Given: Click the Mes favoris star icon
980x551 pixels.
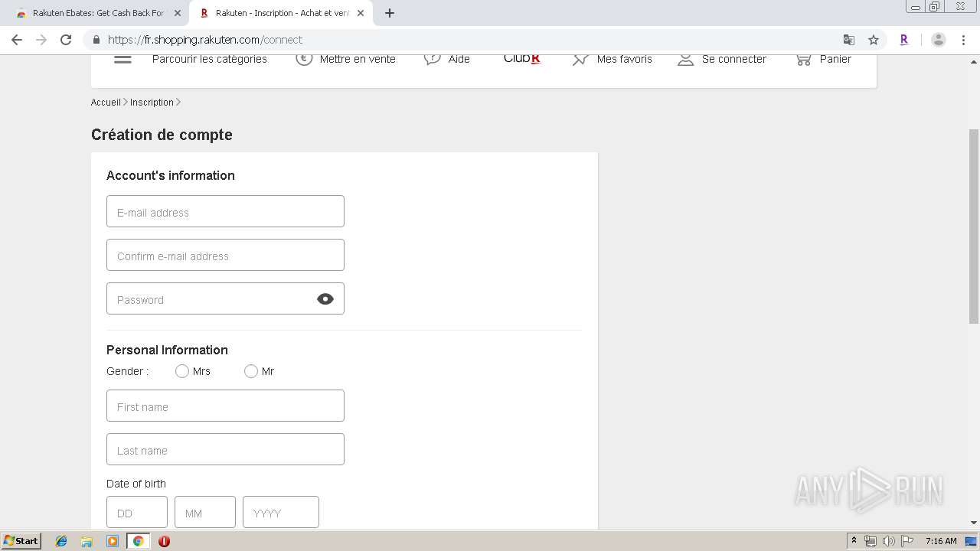Looking at the screenshot, I should coord(581,59).
